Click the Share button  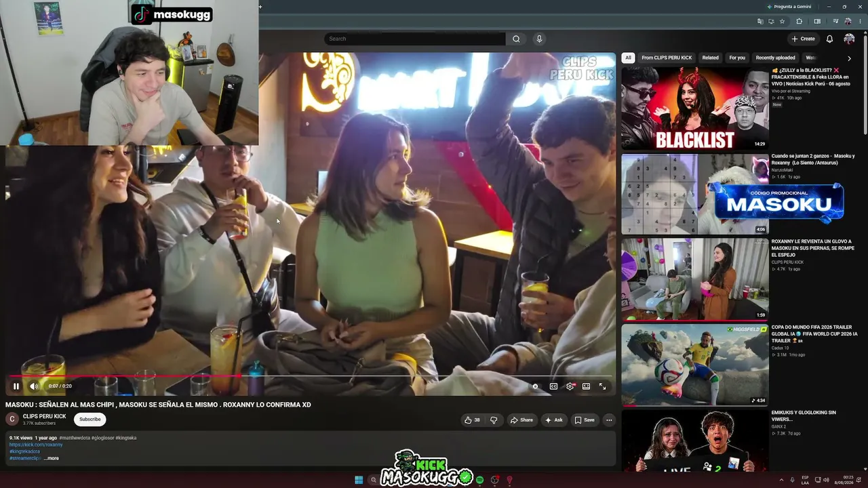(x=521, y=420)
